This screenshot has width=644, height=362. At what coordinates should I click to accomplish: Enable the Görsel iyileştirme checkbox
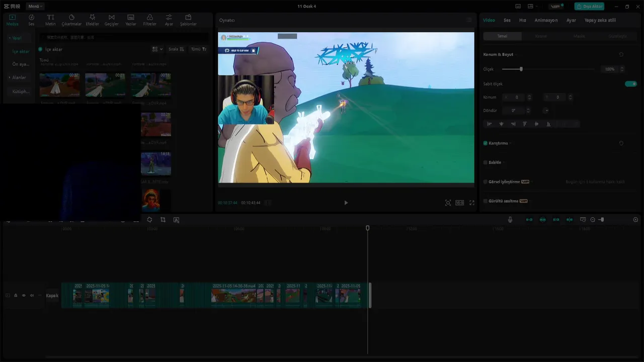(486, 182)
